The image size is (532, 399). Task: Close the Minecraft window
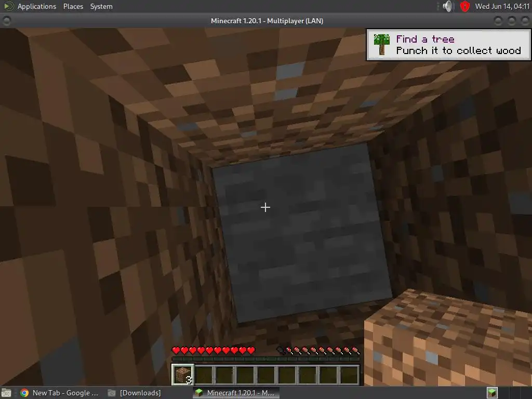[x=525, y=21]
